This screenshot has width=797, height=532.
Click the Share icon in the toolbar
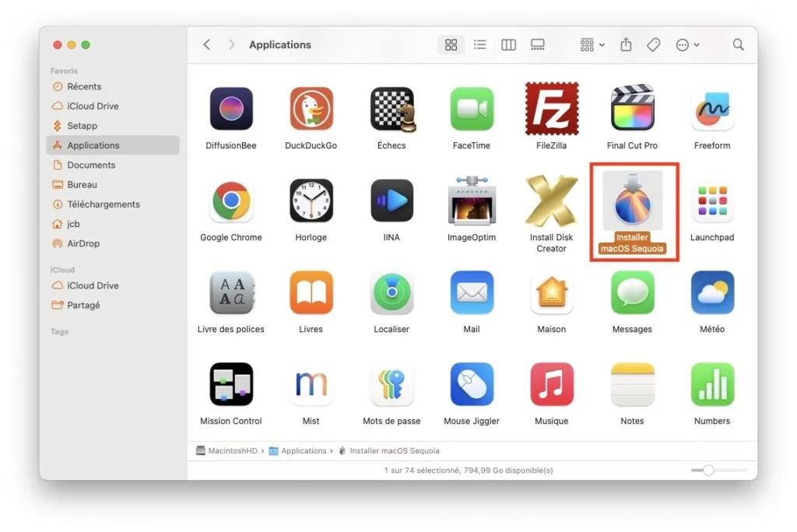click(626, 44)
